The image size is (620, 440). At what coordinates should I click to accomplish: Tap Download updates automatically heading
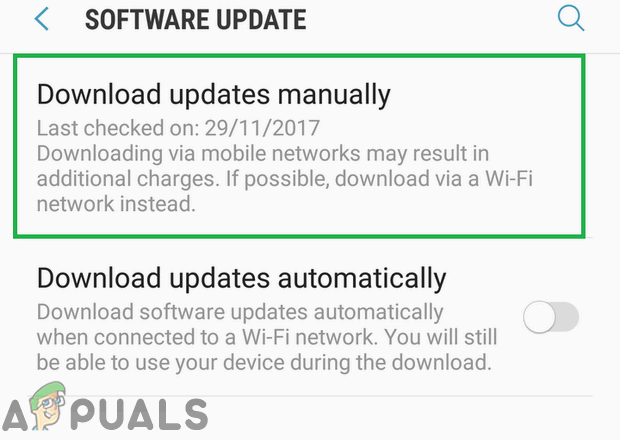[242, 278]
